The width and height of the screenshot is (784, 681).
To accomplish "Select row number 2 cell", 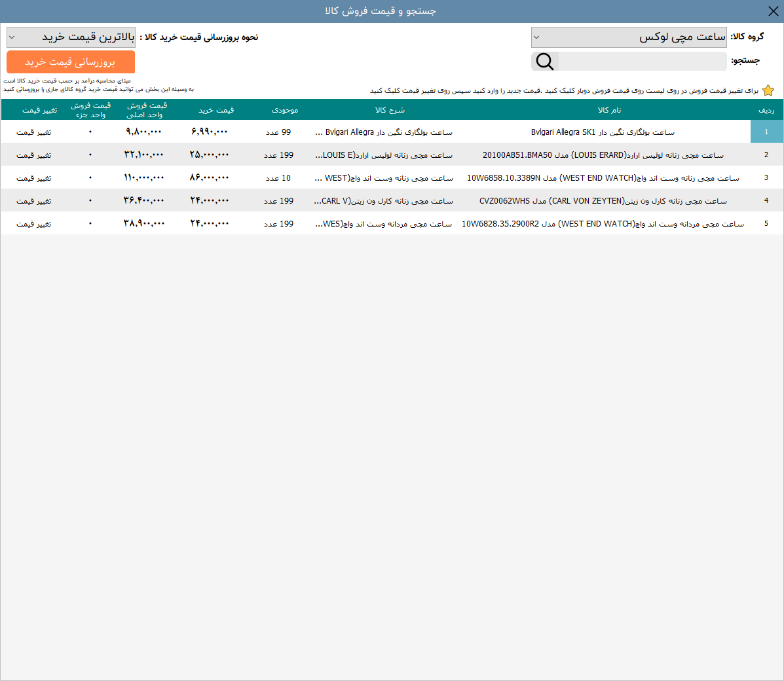I will click(766, 155).
